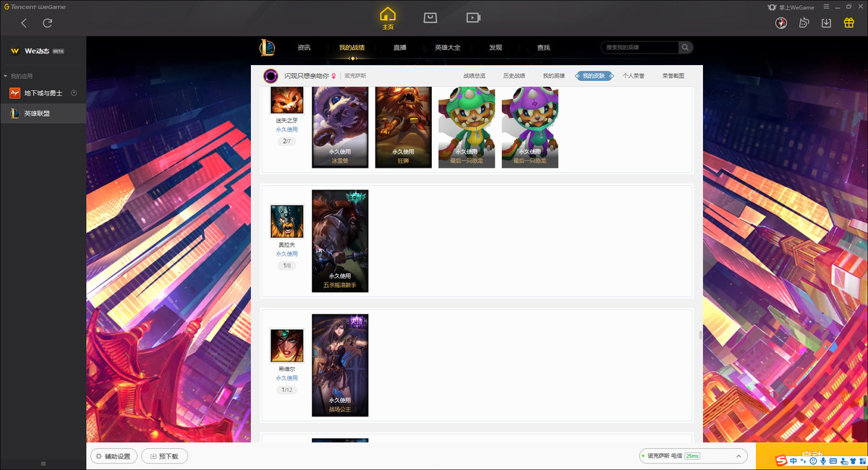Viewport: 868px width, 470px height.
Task: Open the 查找 search tab
Action: (543, 48)
